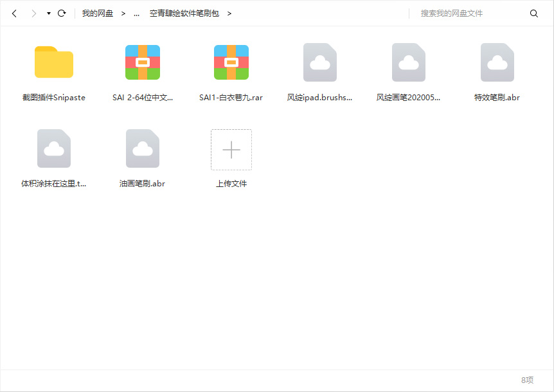Select the 体积涂抹在这里 file icon
The width and height of the screenshot is (554, 392).
click(54, 148)
